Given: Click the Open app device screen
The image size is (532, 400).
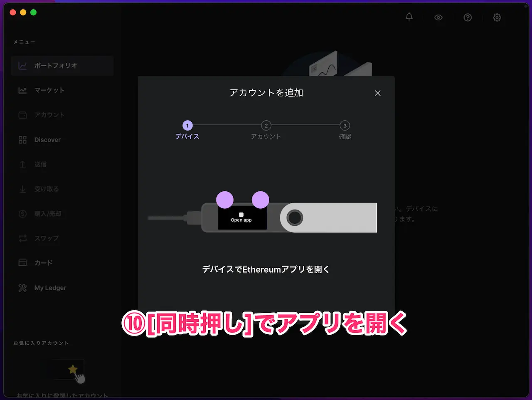Looking at the screenshot, I should (242, 217).
